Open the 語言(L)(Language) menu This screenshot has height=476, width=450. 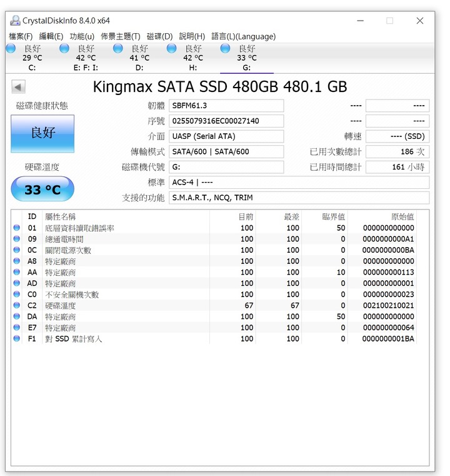tap(244, 36)
